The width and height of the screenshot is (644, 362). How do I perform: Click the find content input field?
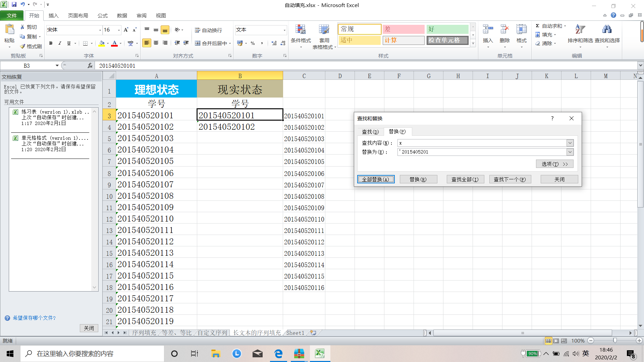pyautogui.click(x=482, y=143)
